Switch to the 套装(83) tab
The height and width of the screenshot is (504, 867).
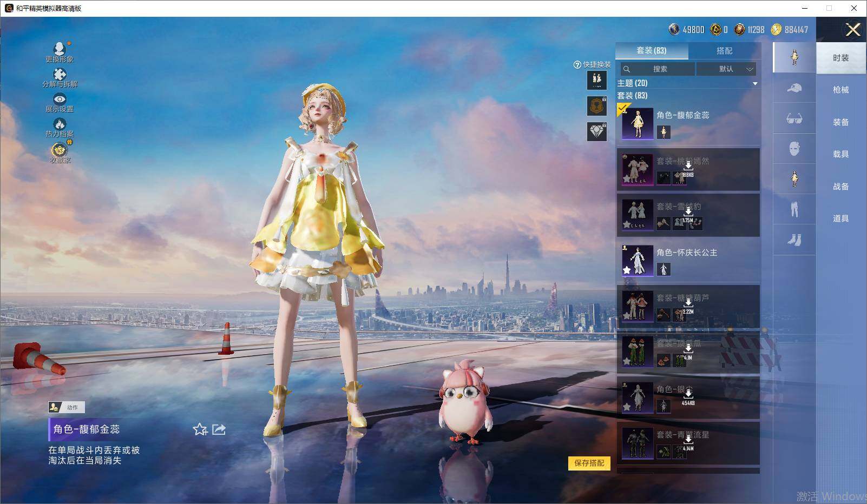point(652,51)
